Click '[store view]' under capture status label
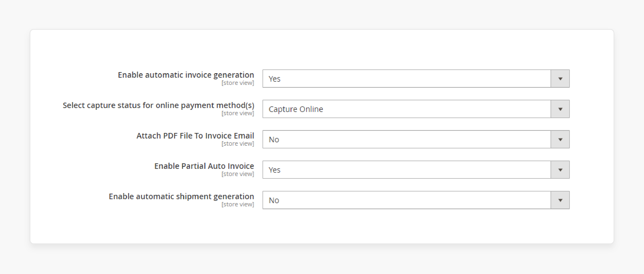Image resolution: width=644 pixels, height=274 pixels. (238, 113)
